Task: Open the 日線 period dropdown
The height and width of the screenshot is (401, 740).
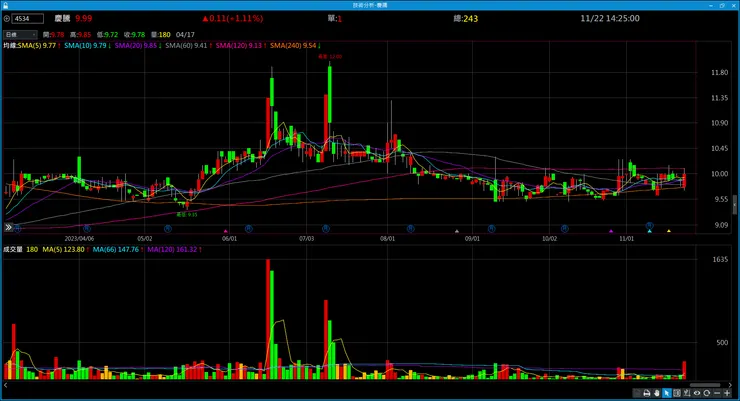Action: [x=20, y=34]
